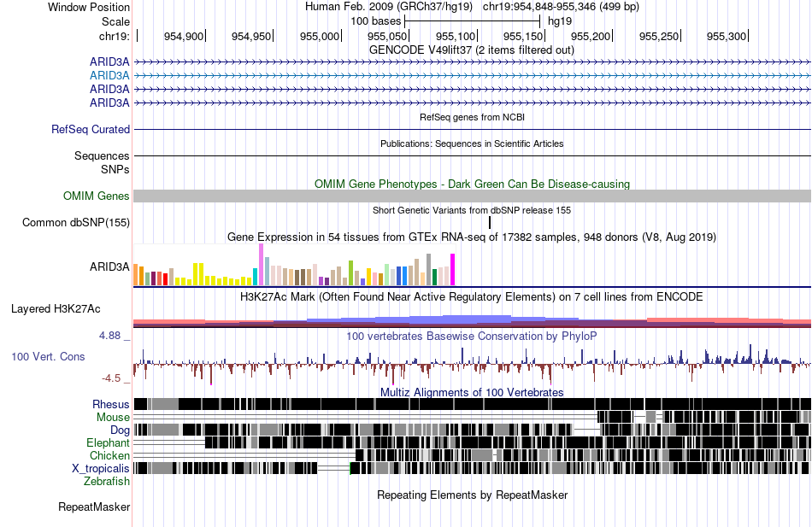812x527 pixels.
Task: Open the 100 Vert. Cons label
Action: 48,357
